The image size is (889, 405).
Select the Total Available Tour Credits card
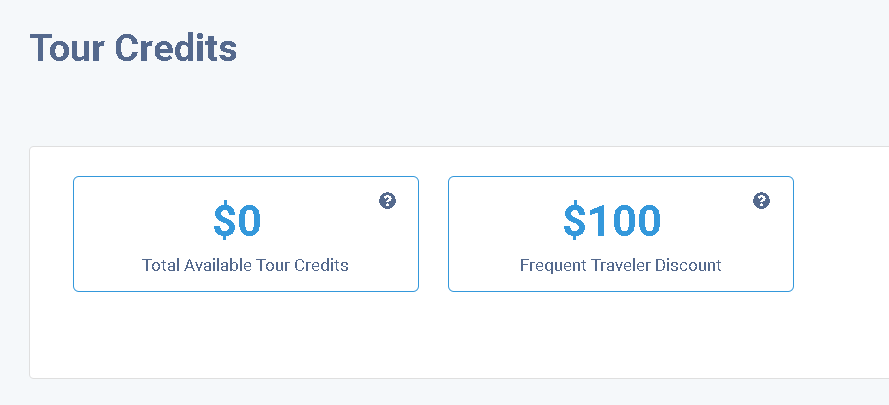pyautogui.click(x=246, y=234)
